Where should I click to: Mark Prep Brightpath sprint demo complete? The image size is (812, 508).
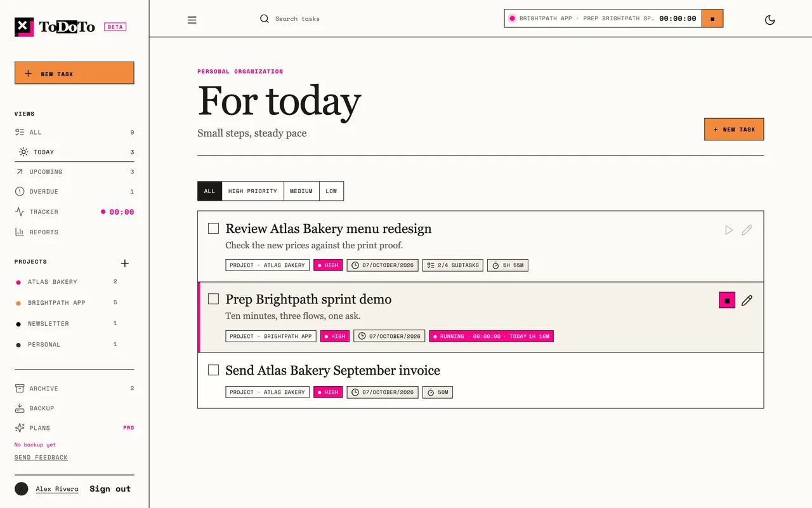214,298
